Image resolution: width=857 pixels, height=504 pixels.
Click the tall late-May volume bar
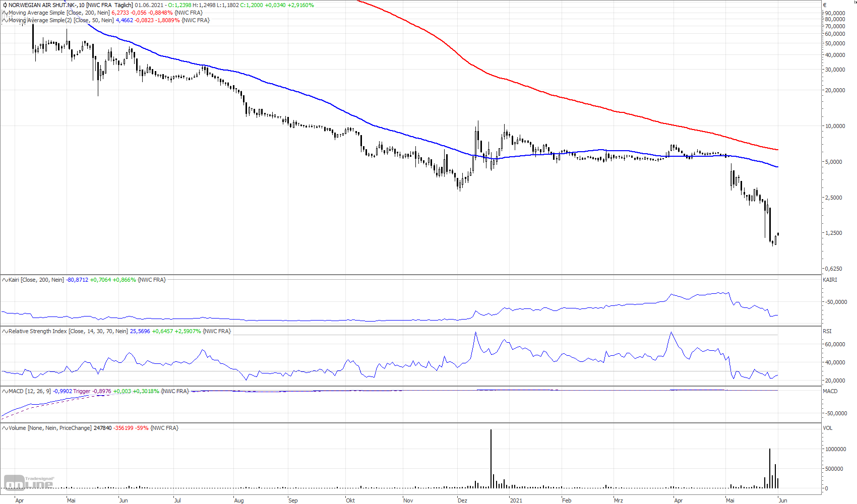(769, 468)
